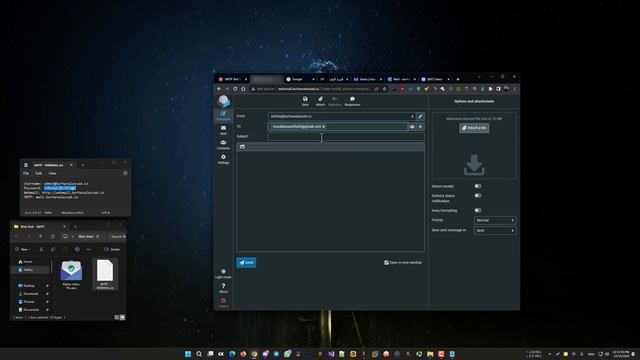Image resolution: width=640 pixels, height=360 pixels.
Task: Click the Attach paperclip icon in toolbar
Action: click(x=320, y=101)
